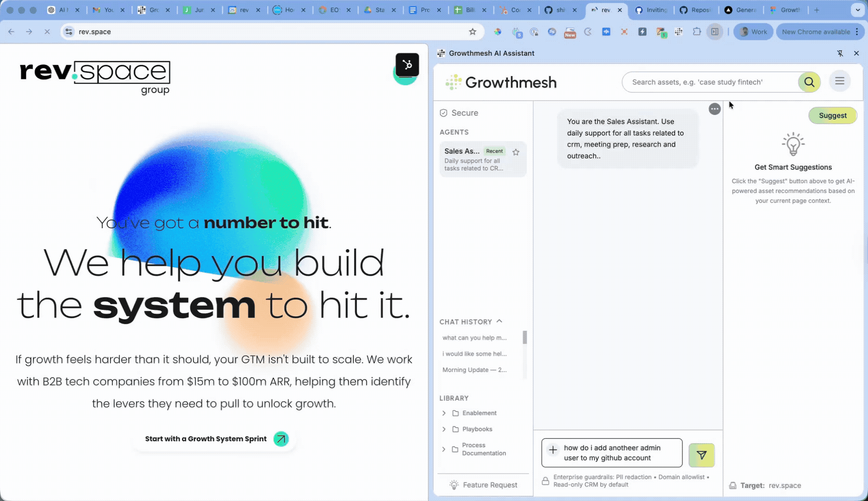Click the Enablement folder label
Image resolution: width=868 pixels, height=501 pixels.
(x=479, y=413)
